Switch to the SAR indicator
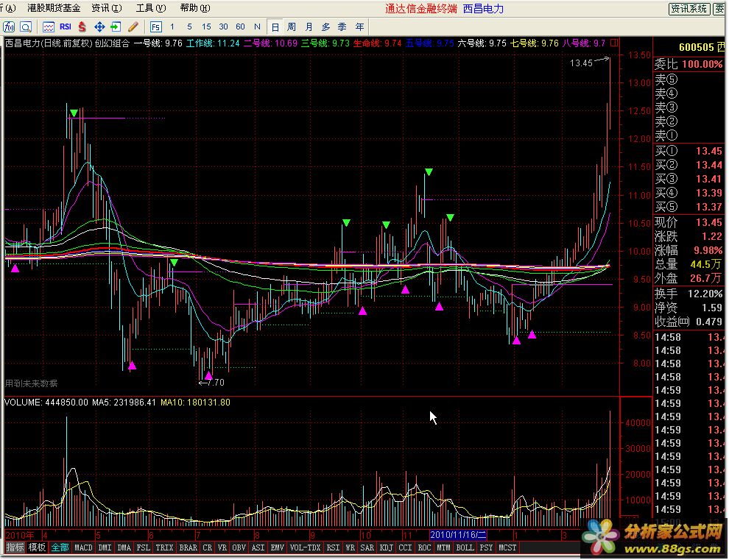The width and height of the screenshot is (729, 560). (x=367, y=547)
